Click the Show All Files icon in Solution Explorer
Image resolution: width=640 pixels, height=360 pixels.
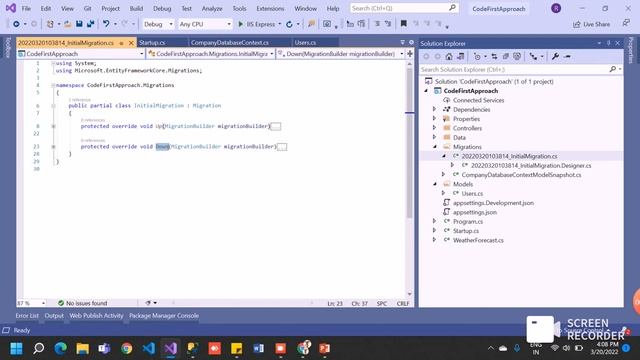click(517, 57)
